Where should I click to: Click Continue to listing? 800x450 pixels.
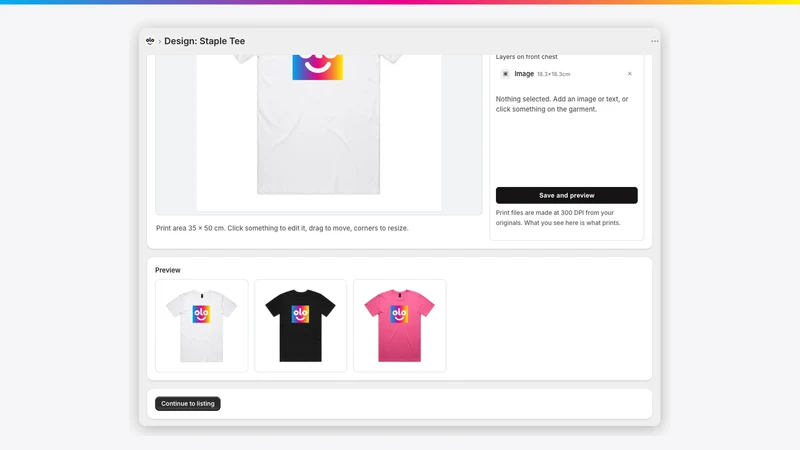pos(188,404)
